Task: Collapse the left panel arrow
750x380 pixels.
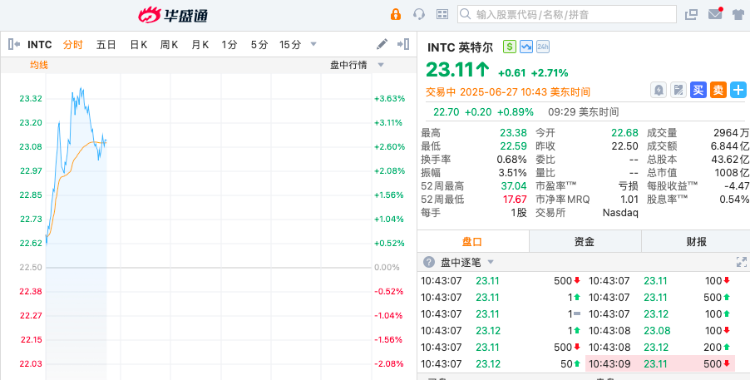Action: point(14,45)
